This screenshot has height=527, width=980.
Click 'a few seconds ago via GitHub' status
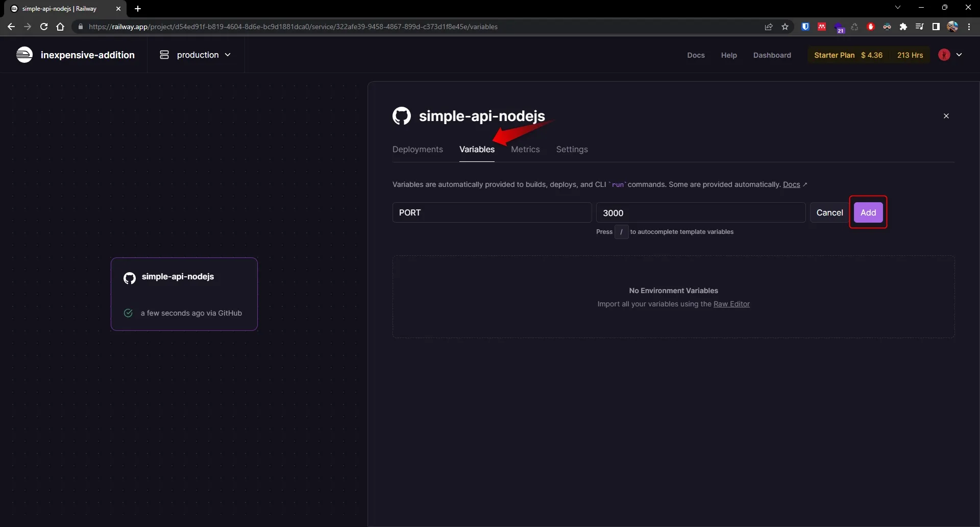[x=191, y=313]
